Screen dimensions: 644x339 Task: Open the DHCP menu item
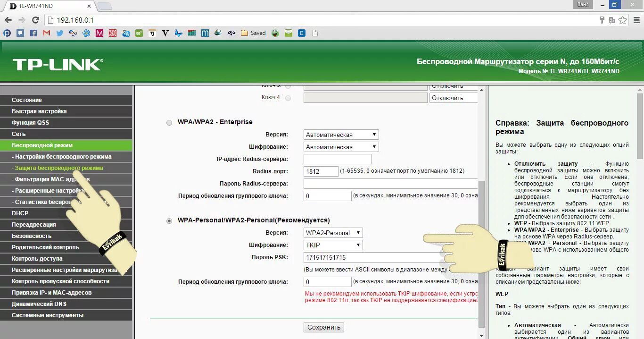coord(66,213)
